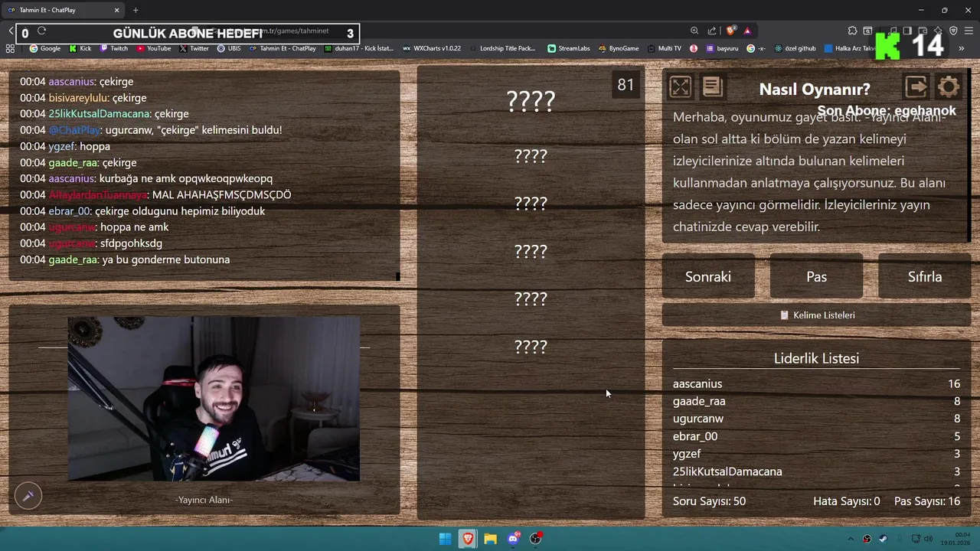Open the Google bookmark
The image size is (980, 551).
[45, 48]
